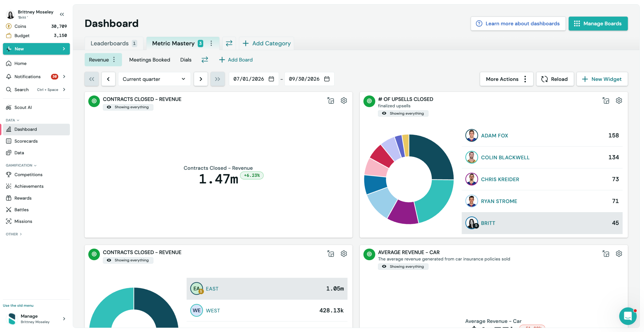Click Use the old menu link
The height and width of the screenshot is (332, 644).
pos(18,305)
